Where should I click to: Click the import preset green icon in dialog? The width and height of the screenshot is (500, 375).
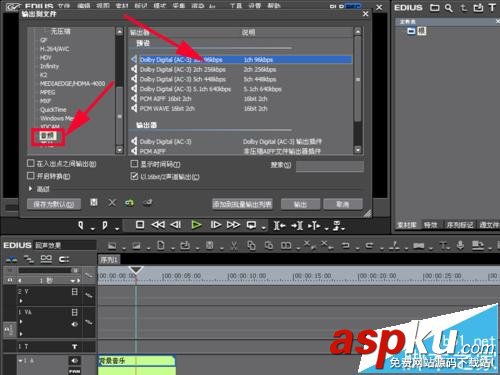[x=130, y=203]
